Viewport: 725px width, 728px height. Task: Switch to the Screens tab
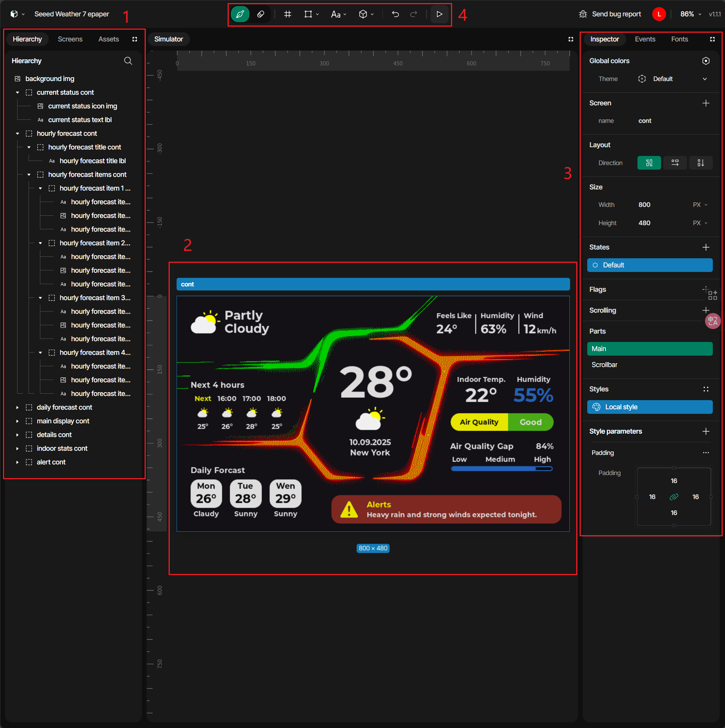click(x=70, y=39)
